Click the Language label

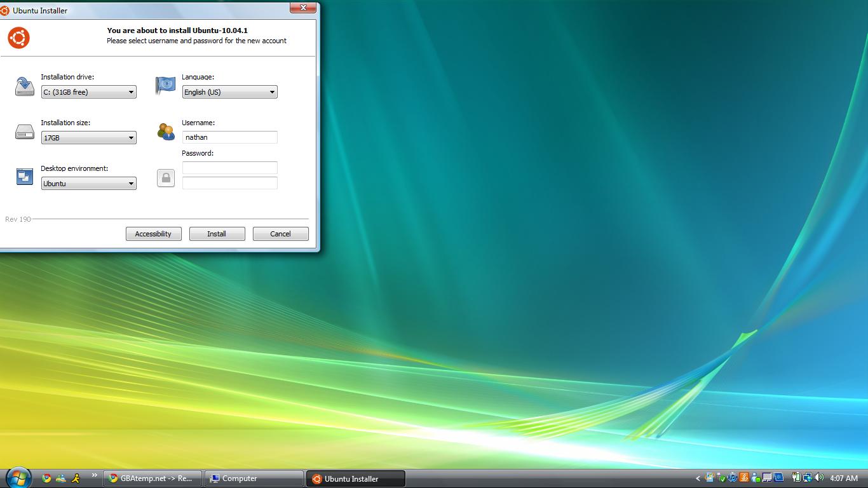[198, 77]
